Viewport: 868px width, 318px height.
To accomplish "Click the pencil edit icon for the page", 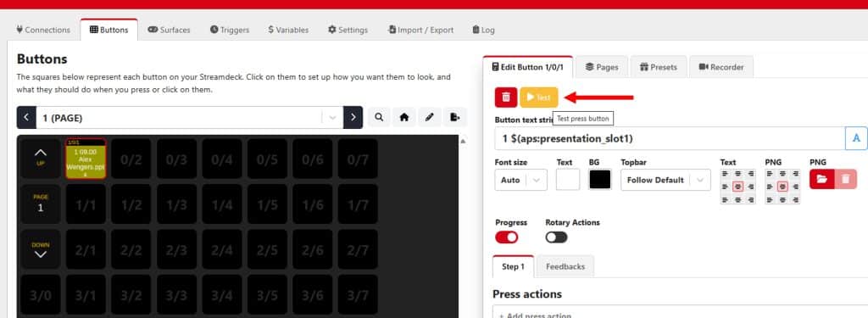I will click(x=430, y=118).
